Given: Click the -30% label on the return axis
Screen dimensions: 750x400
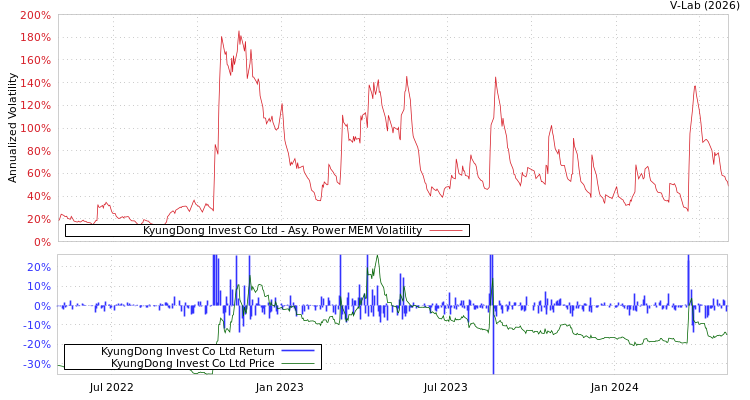Looking at the screenshot, I should (x=36, y=364).
